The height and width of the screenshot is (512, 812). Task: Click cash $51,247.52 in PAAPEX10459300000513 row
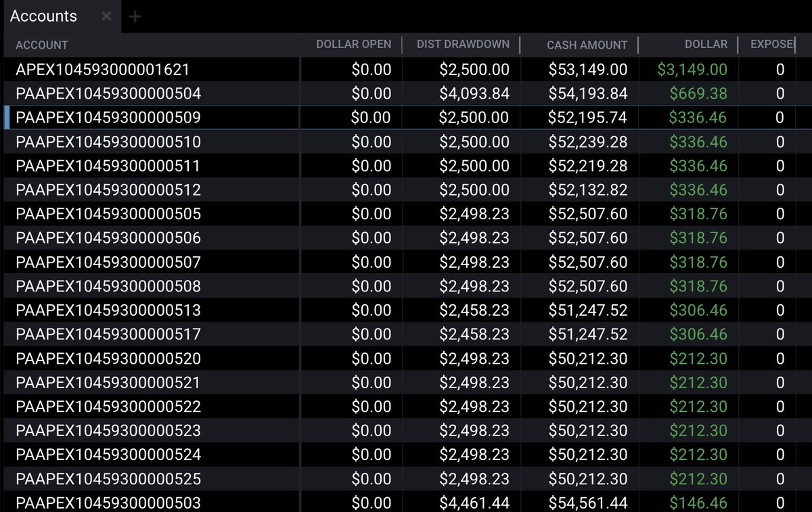tap(588, 311)
